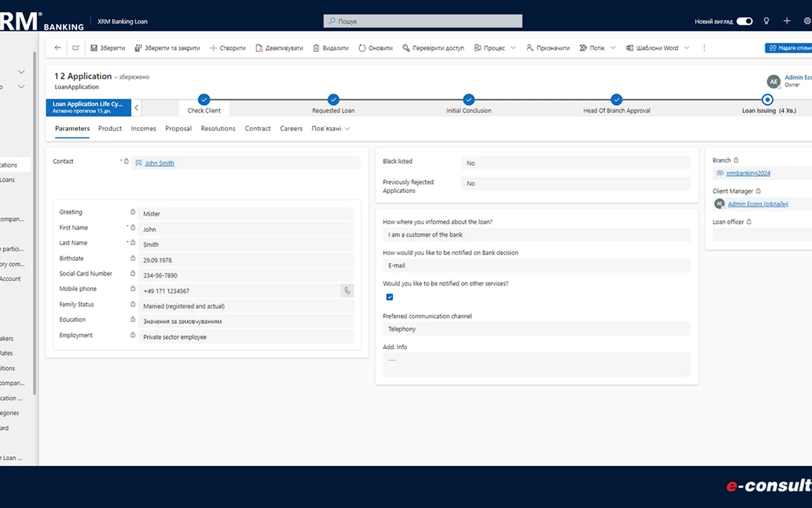This screenshot has height=508, width=812.
Task: Open record in new window icon
Action: pyautogui.click(x=76, y=48)
